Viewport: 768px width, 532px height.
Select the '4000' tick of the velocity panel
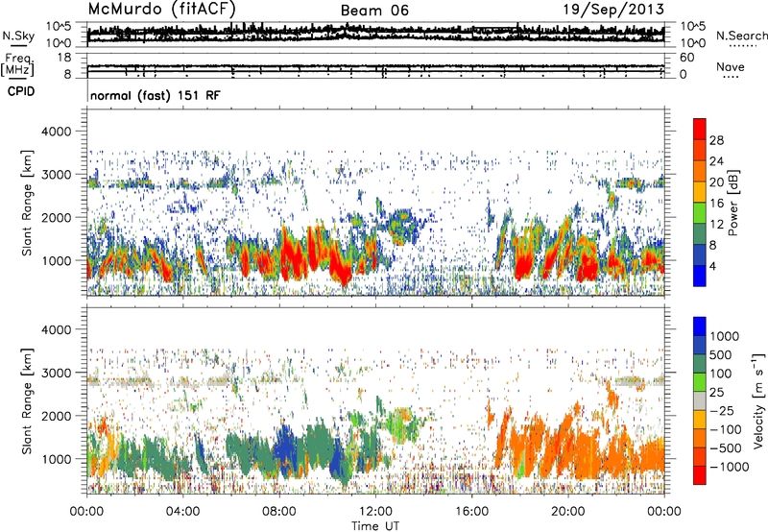(x=56, y=329)
